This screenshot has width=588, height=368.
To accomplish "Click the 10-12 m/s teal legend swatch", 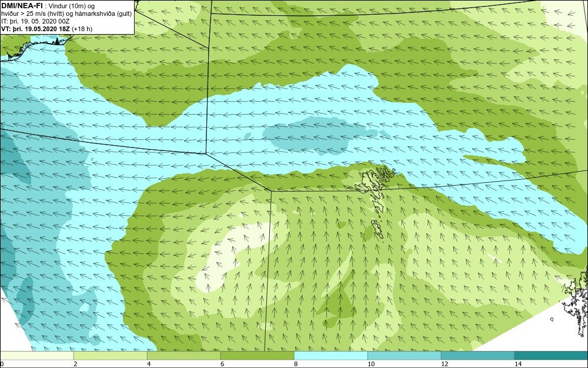I will 405,356.
